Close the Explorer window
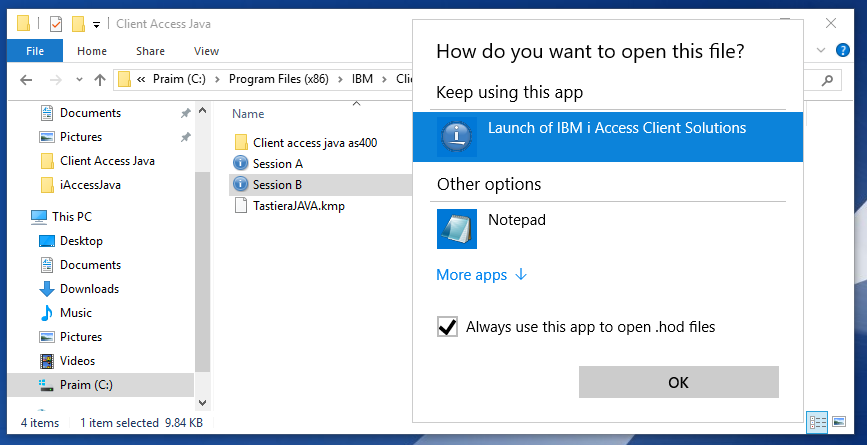Viewport: 867px width, 445px height. point(831,23)
